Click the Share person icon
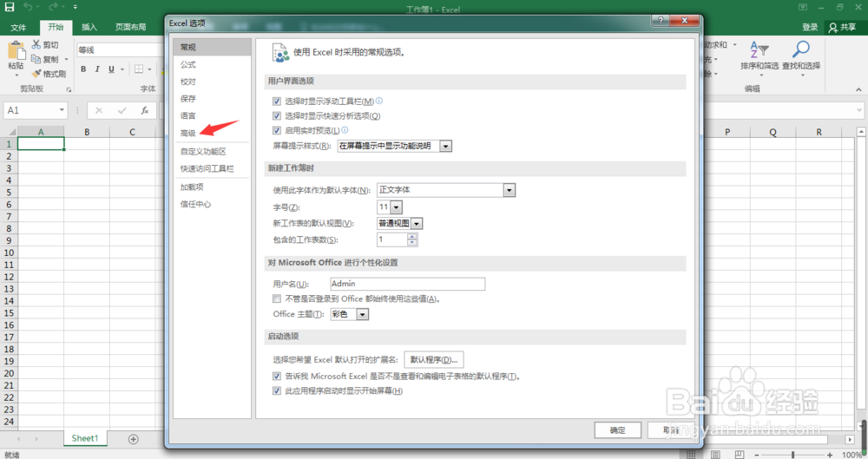The image size is (868, 459). click(x=833, y=27)
